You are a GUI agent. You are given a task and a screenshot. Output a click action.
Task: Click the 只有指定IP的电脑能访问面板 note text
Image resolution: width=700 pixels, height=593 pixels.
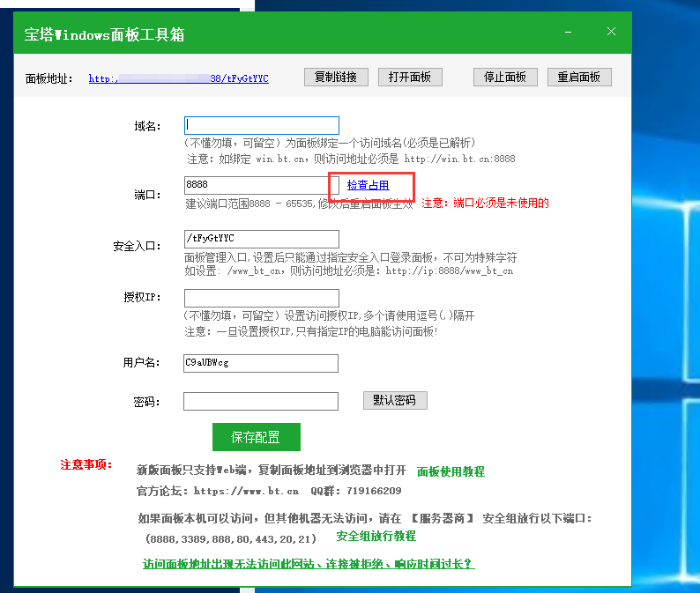pos(367,331)
